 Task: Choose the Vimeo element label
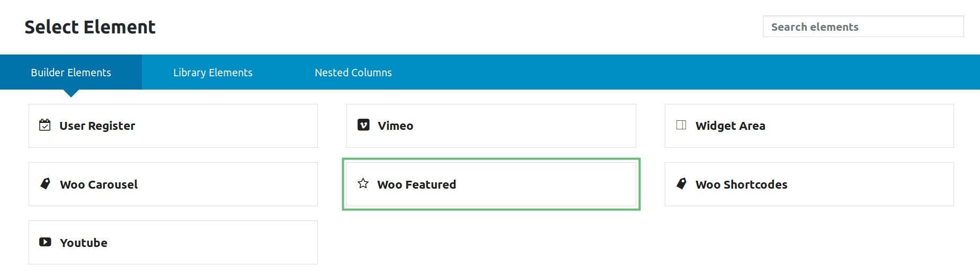tap(395, 126)
